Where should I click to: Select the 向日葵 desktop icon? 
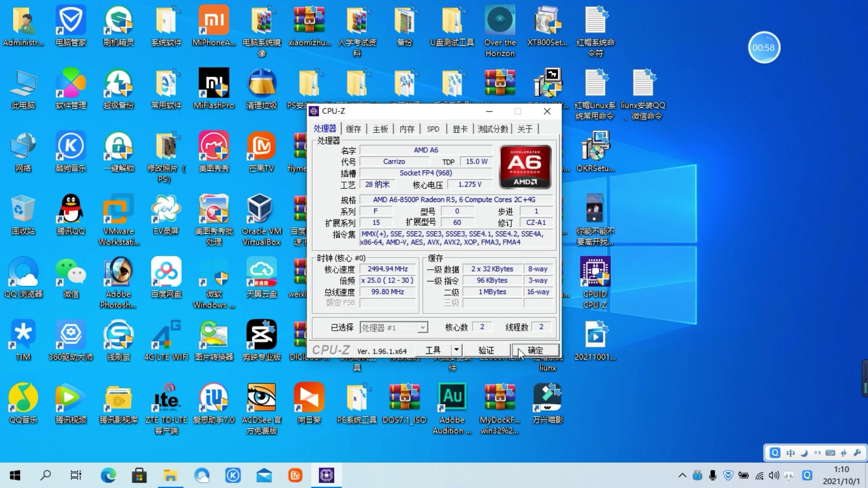[x=309, y=404]
